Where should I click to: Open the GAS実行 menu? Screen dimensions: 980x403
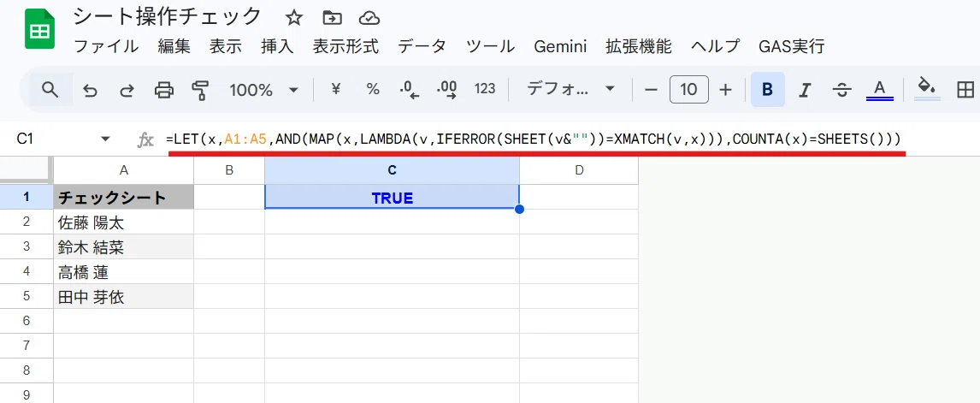point(792,46)
